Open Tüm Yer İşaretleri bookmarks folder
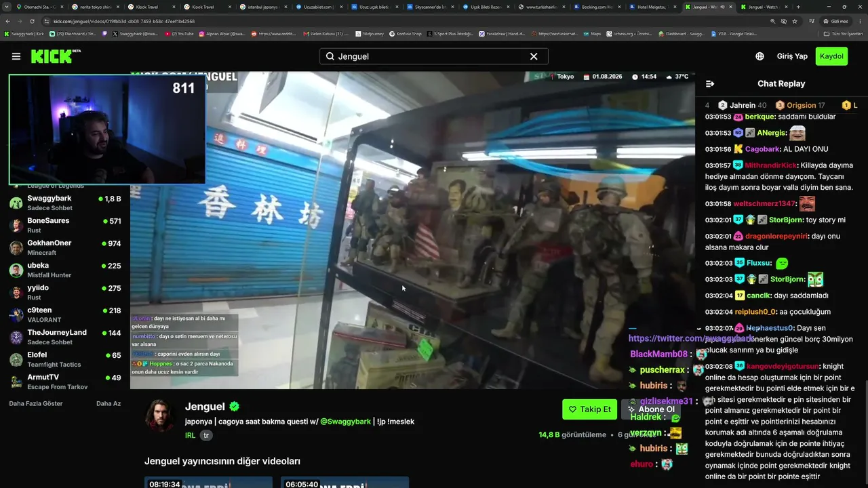Screen dimensions: 868x488 tap(843, 33)
